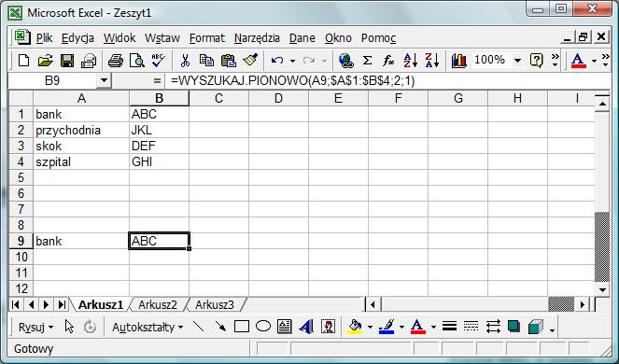The width and height of the screenshot is (619, 364).
Task: Apply the yellow fill color bucket
Action: (x=355, y=327)
